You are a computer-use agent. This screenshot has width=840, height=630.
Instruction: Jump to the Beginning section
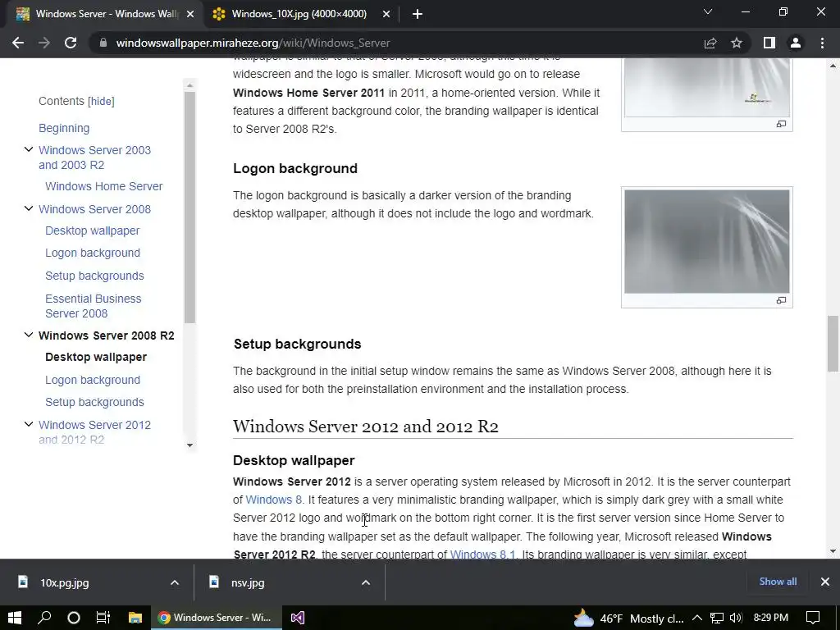[64, 128]
